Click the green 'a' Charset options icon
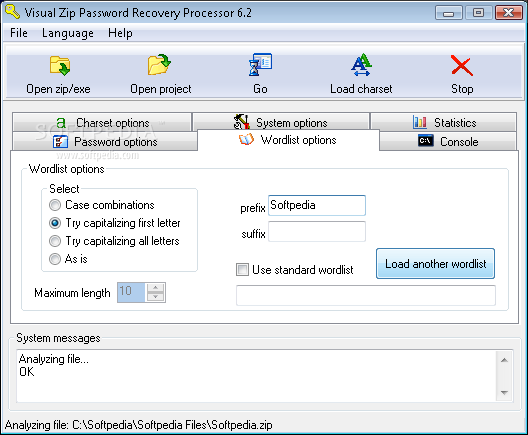 click(61, 123)
